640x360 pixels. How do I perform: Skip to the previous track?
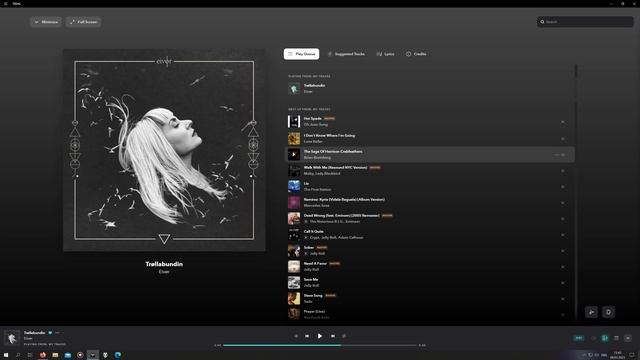pyautogui.click(x=307, y=336)
